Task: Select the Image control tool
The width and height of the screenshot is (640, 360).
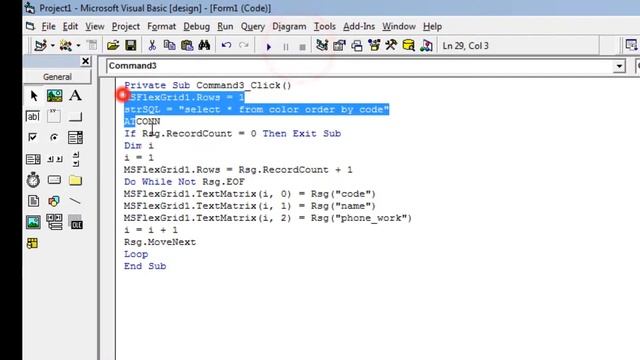Action: coord(33,222)
